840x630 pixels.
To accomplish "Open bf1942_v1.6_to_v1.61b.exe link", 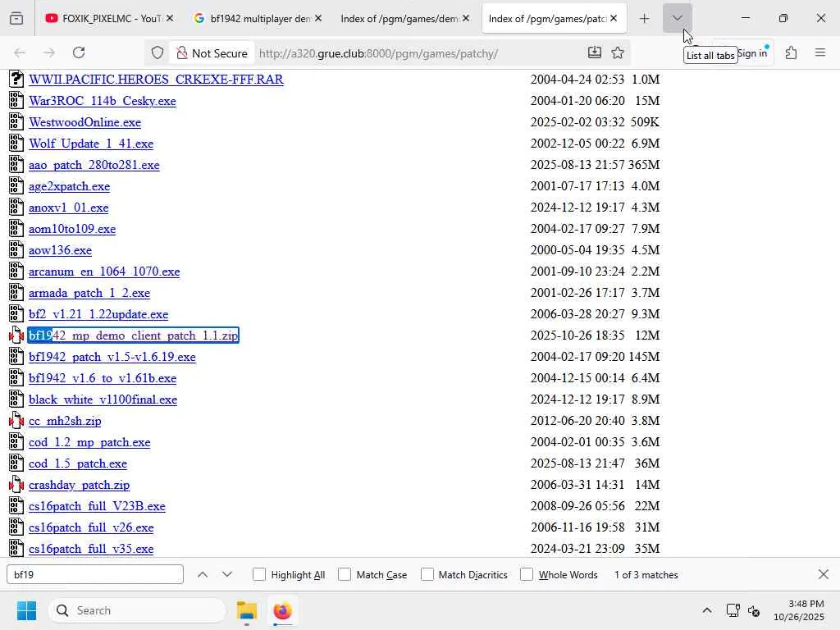I will (x=103, y=378).
